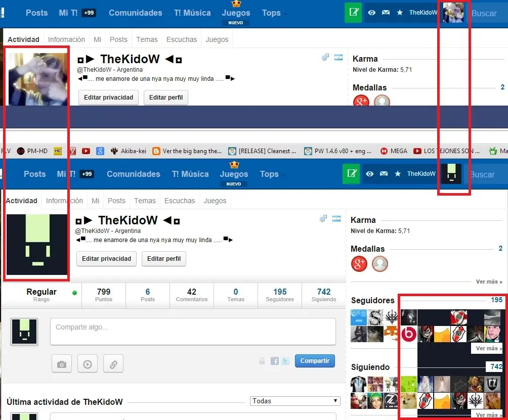Open the 'PW 1.4.6 v80 + eng ...' bookmark
Image resolution: width=508 pixels, height=420 pixels.
click(338, 151)
